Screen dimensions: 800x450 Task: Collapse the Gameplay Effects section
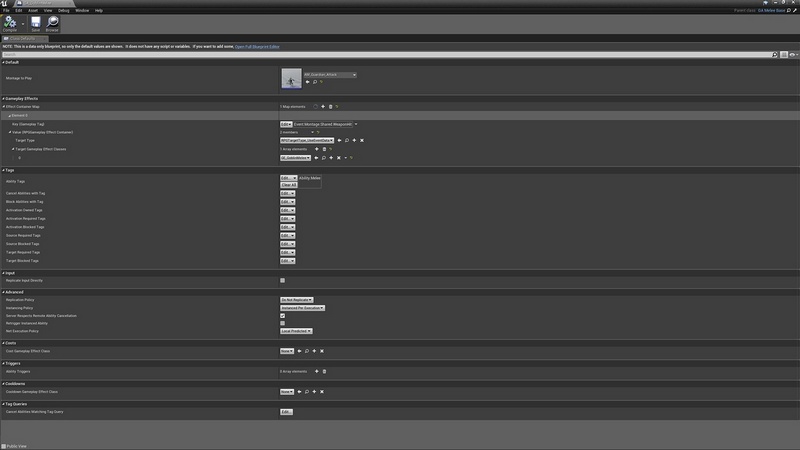tap(3, 98)
